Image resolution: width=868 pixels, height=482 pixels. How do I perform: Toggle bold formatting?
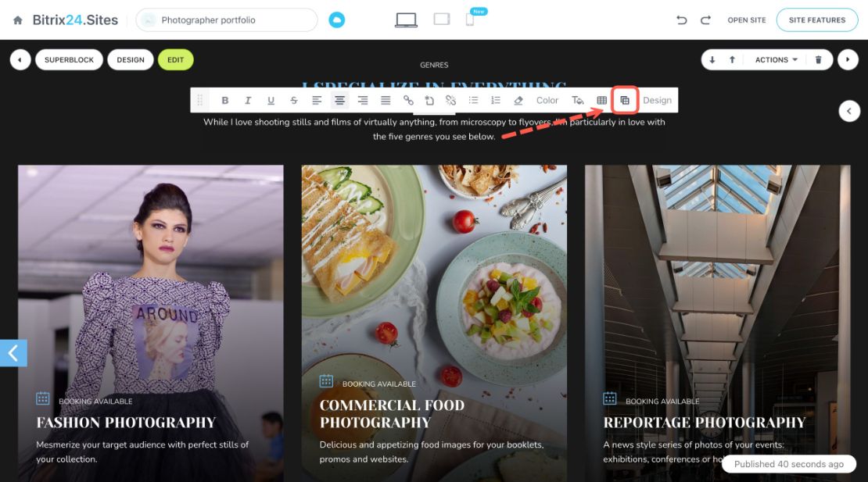point(224,100)
